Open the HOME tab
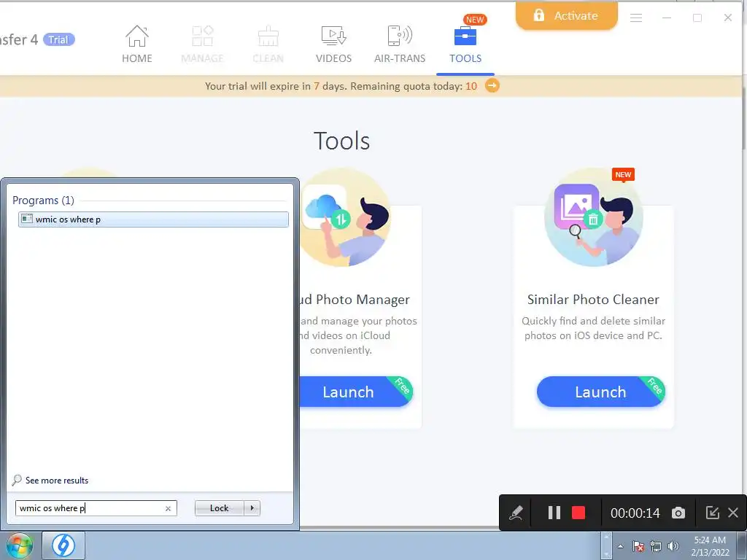The image size is (747, 560). (136, 44)
